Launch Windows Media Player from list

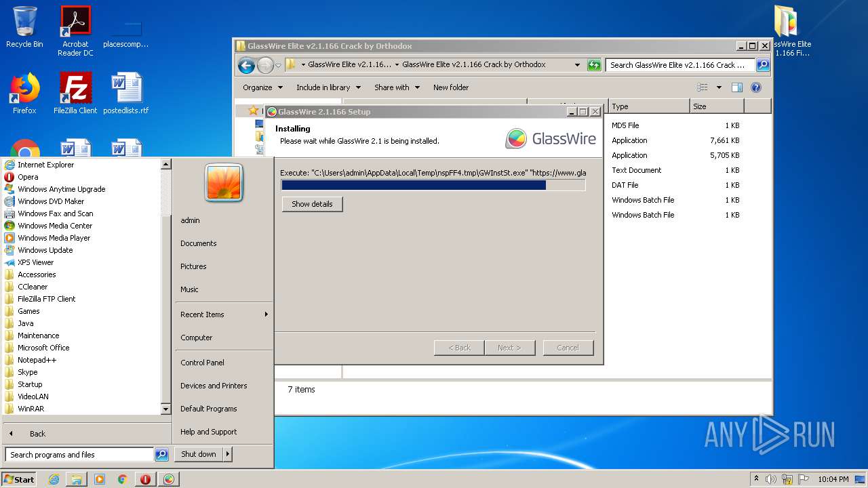pyautogui.click(x=54, y=238)
